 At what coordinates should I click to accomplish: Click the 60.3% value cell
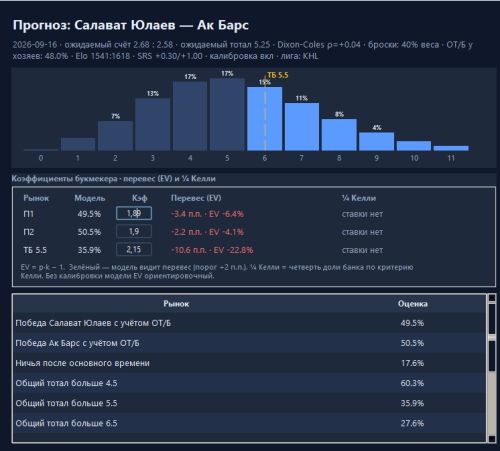point(412,383)
